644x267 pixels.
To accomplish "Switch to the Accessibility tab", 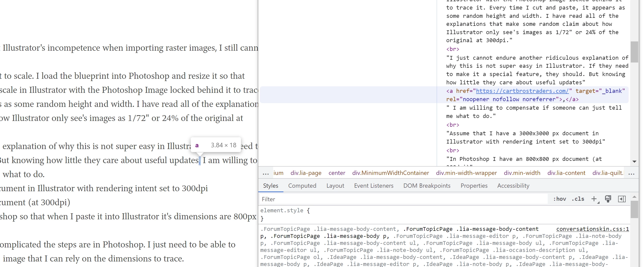I will click(x=513, y=186).
